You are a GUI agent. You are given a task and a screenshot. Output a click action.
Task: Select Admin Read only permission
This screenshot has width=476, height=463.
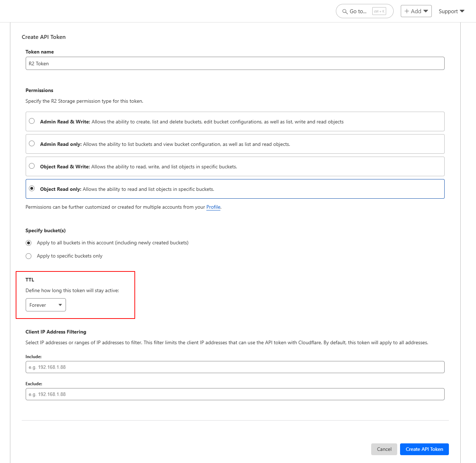pos(32,144)
